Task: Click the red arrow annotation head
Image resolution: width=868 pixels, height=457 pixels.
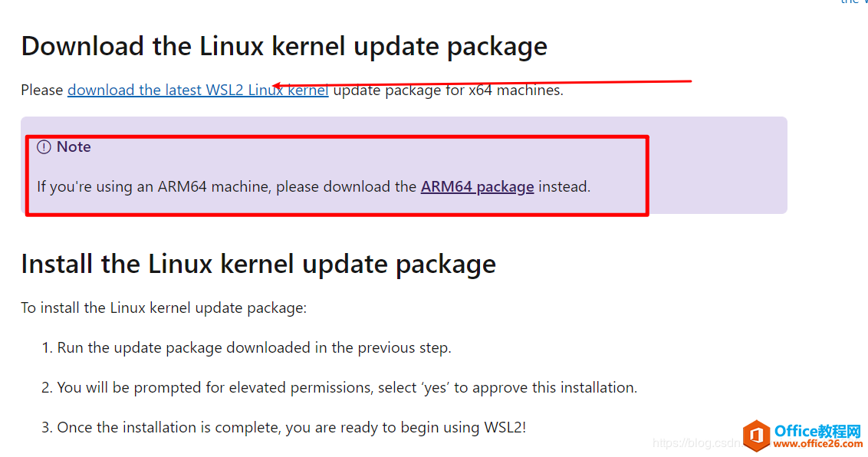Action: 279,86
